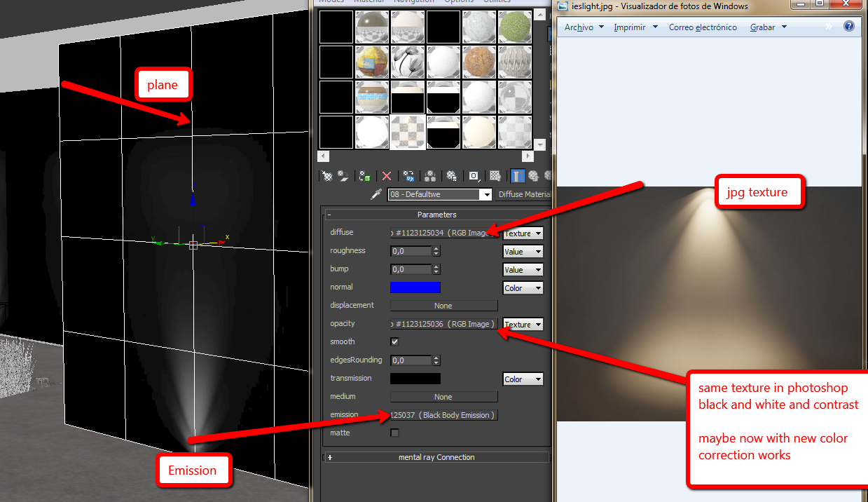
Task: Open Imprimir menu in photo viewer
Action: point(635,27)
